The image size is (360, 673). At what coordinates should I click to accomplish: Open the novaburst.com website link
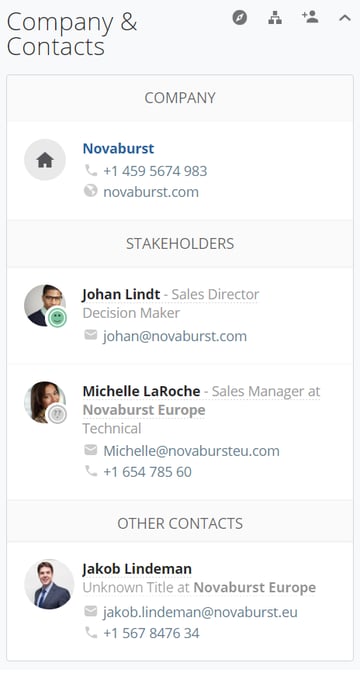(151, 191)
